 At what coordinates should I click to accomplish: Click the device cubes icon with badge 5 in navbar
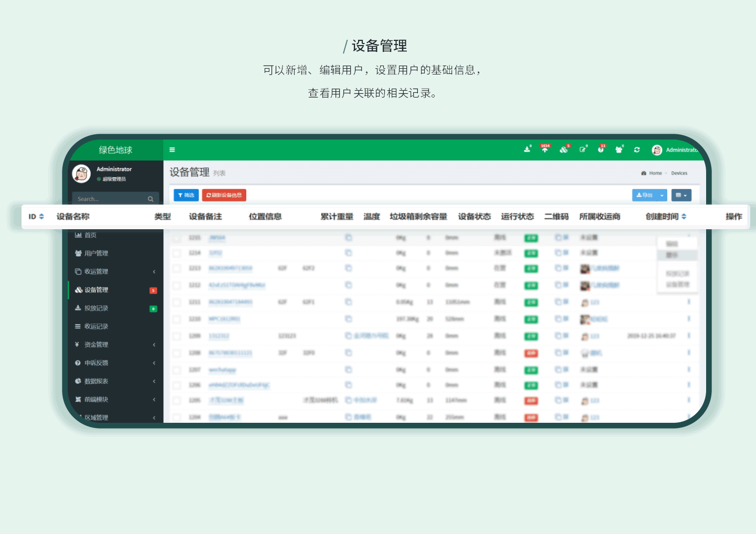563,150
